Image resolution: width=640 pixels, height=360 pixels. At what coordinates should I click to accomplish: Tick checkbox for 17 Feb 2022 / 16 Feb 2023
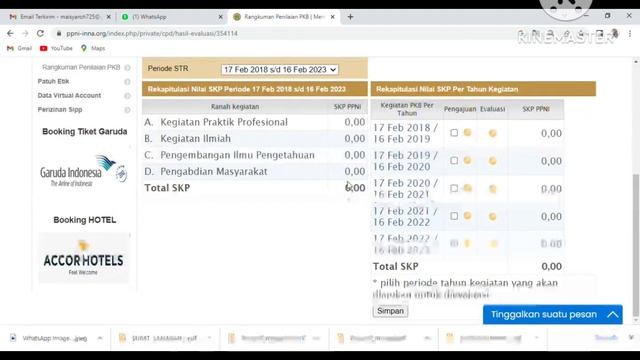[x=454, y=243]
